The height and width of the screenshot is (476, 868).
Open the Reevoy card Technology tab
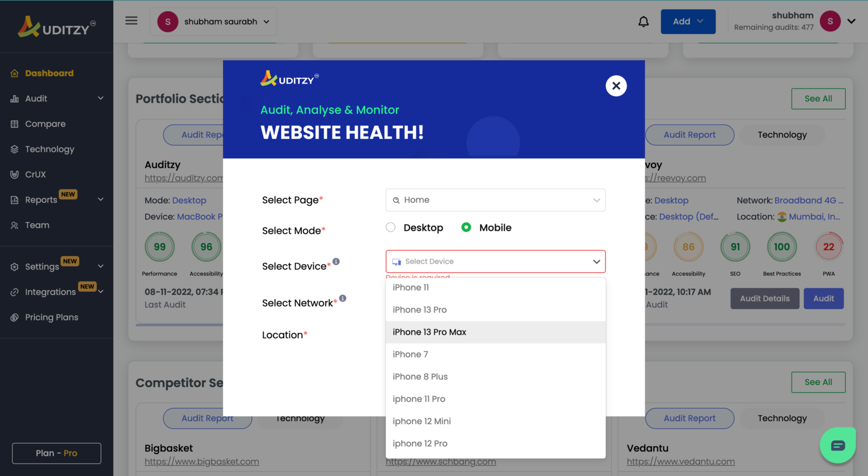[782, 135]
